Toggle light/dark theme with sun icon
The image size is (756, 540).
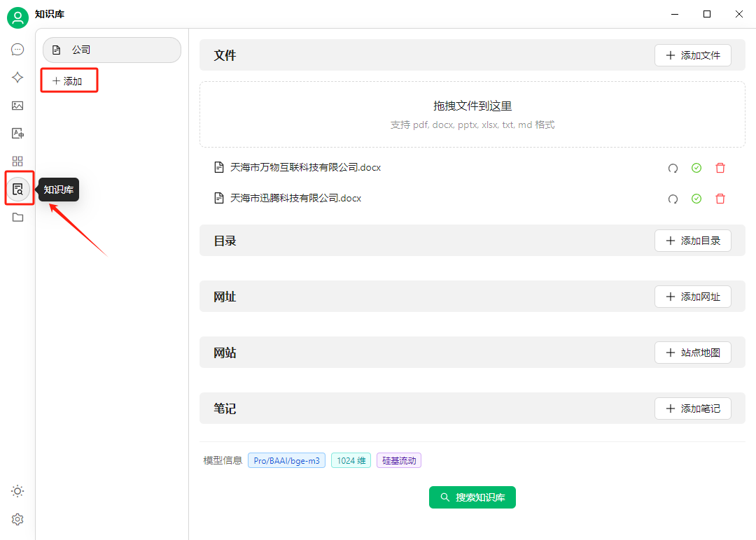pyautogui.click(x=17, y=491)
